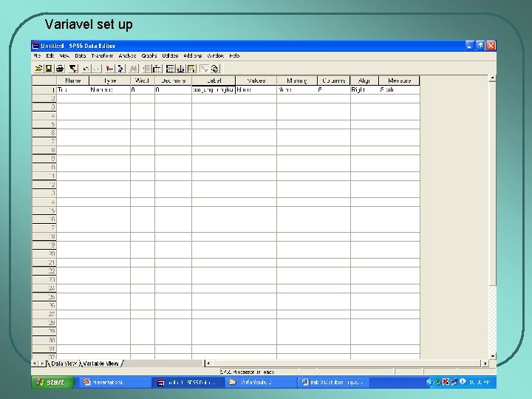Image resolution: width=532 pixels, height=399 pixels.
Task: Click the Insert Cases toolbar icon
Action: [146, 69]
